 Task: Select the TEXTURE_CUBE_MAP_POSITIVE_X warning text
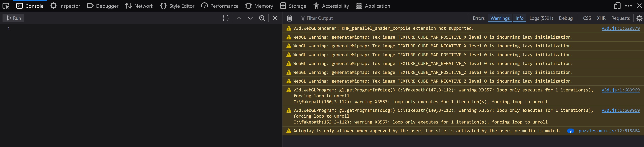point(433,37)
